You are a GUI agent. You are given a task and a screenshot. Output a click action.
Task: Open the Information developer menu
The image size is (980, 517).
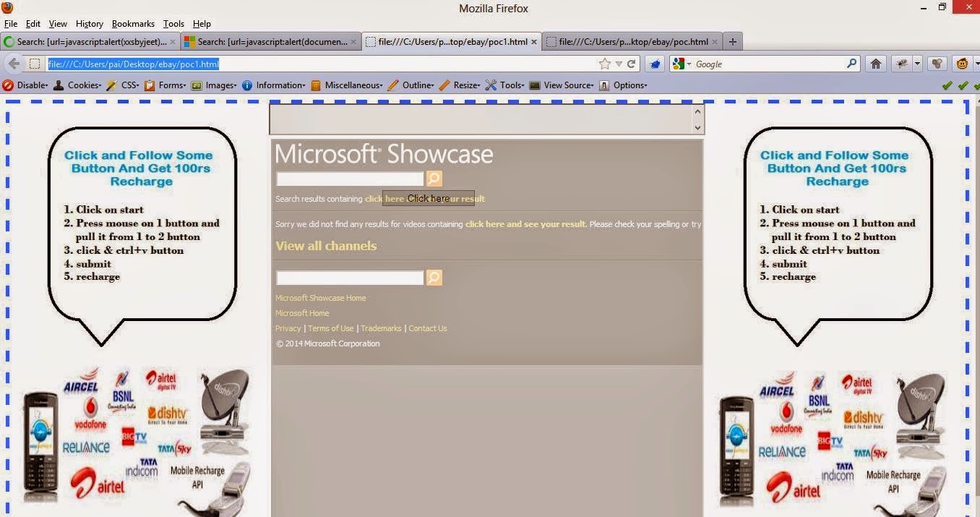[x=274, y=85]
